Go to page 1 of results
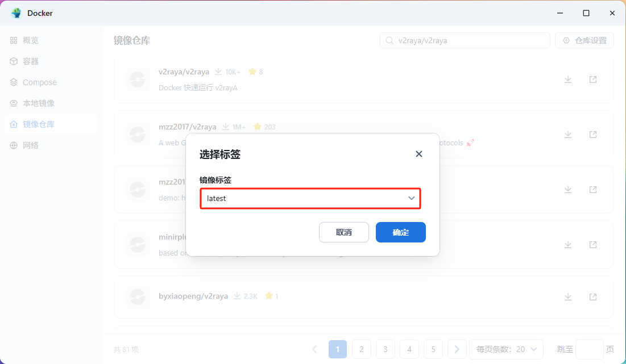626x364 pixels. [x=338, y=349]
